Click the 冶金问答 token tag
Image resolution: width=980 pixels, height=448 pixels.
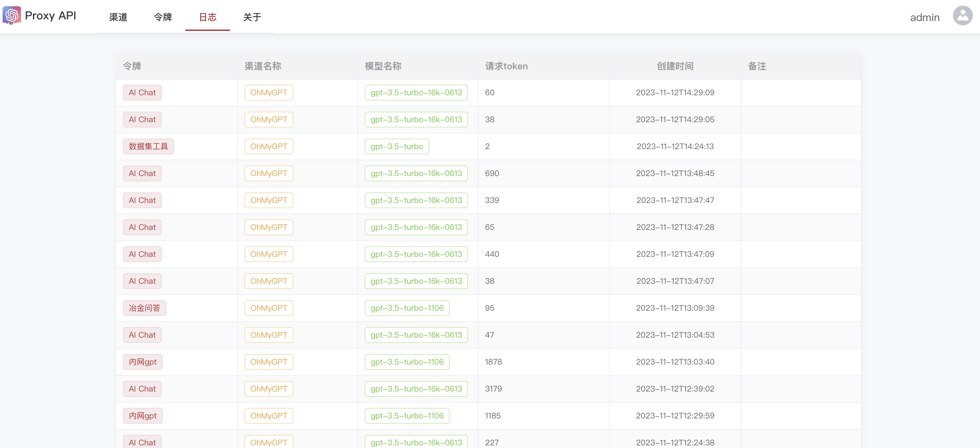(144, 308)
